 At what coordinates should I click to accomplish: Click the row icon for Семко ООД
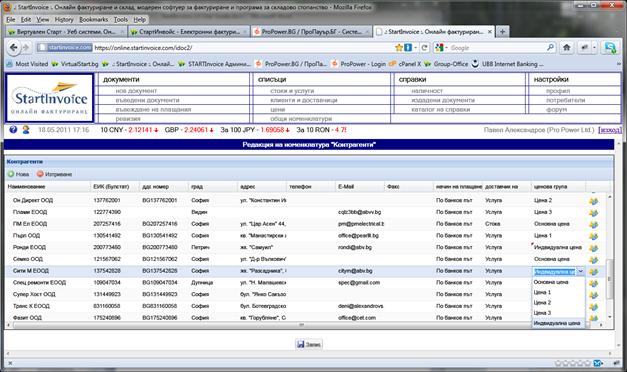click(x=593, y=260)
